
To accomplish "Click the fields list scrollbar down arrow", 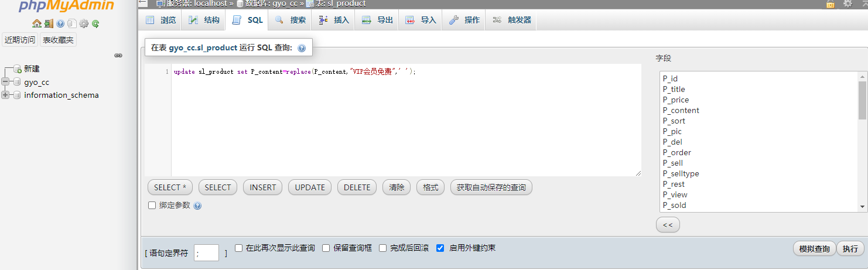I will 862,206.
